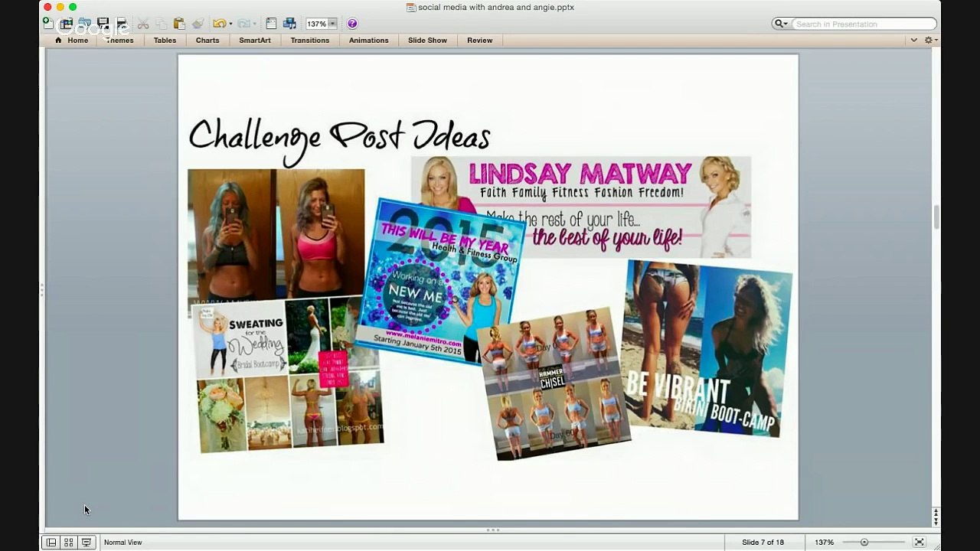
Task: Select the Format Painter brush icon
Action: click(198, 24)
